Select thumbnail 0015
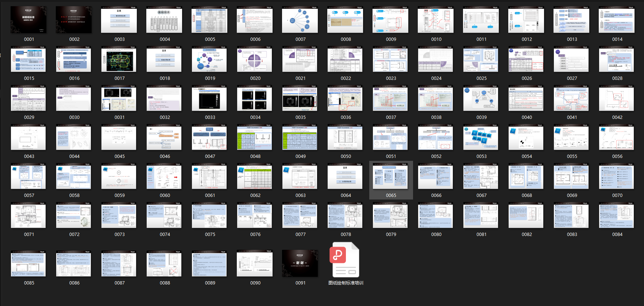Viewport: 644px width, 306px height. 28,59
